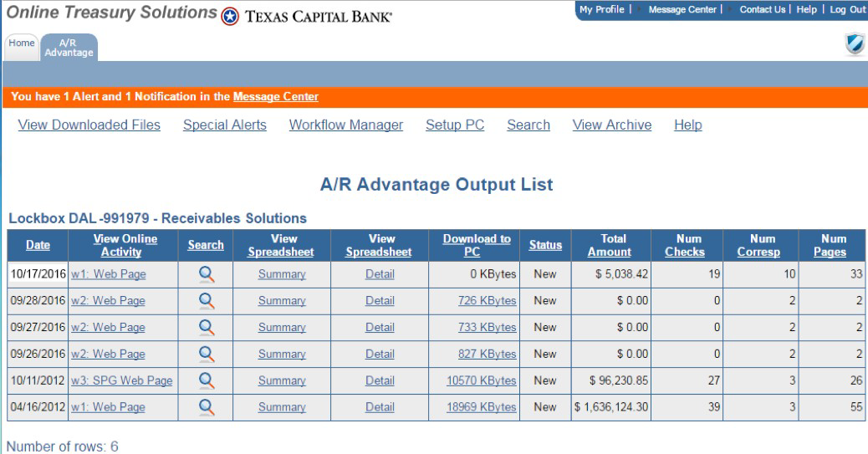This screenshot has height=454, width=868.
Task: Sort by Status column header
Action: click(x=545, y=245)
